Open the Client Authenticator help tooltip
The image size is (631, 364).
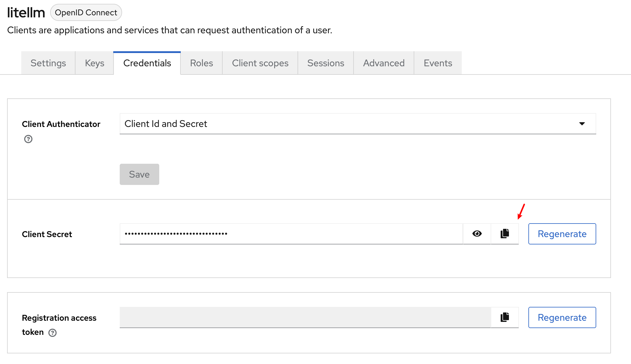coord(28,139)
